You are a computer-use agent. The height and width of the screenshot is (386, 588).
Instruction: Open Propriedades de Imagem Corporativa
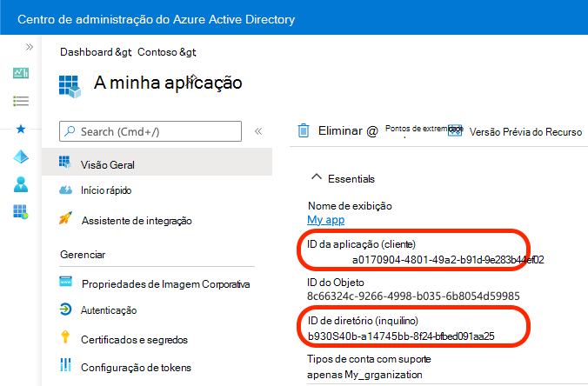[x=166, y=284]
